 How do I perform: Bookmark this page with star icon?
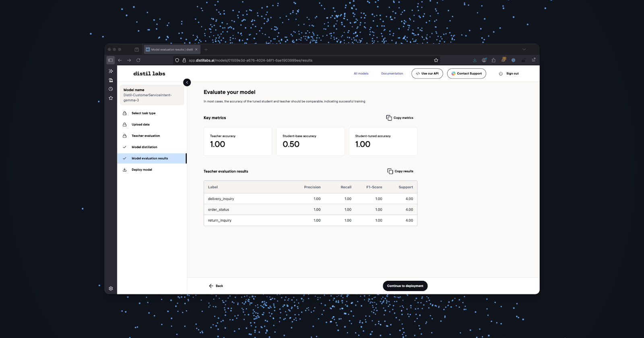click(x=436, y=60)
